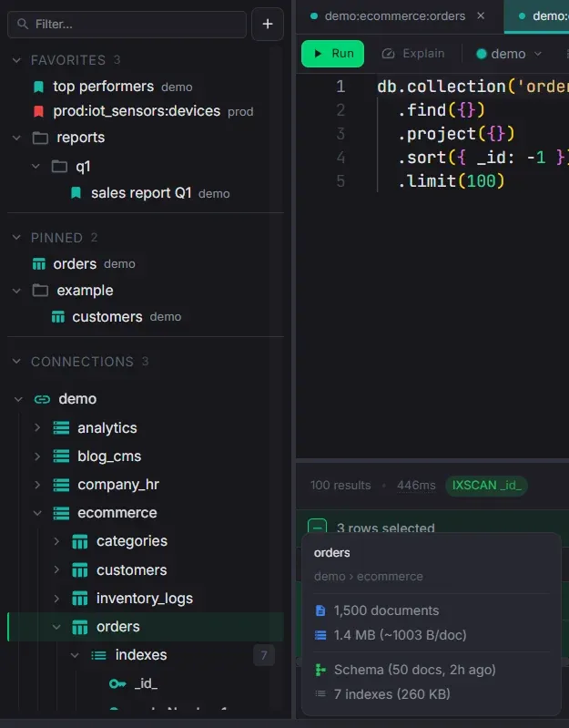Expand the customers collection under ecommerce

coord(56,569)
